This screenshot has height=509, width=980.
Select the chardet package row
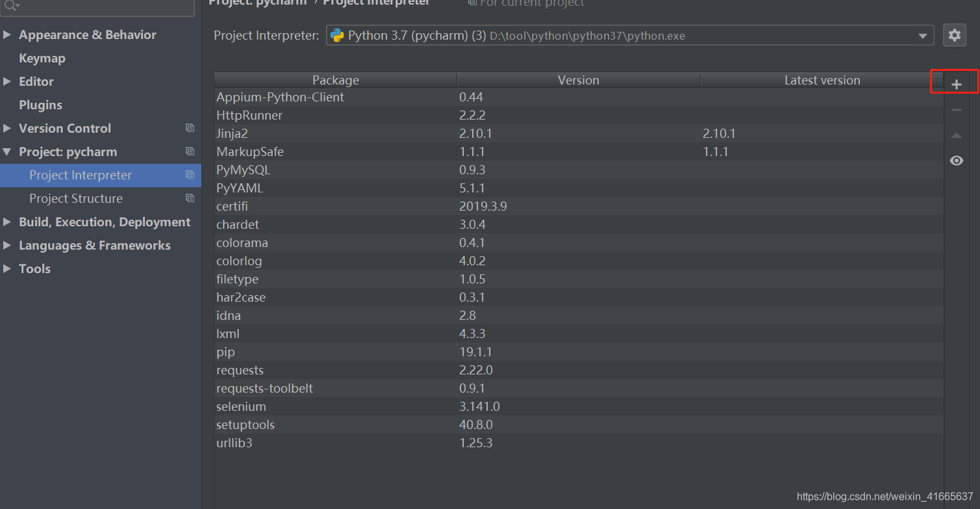tap(579, 224)
